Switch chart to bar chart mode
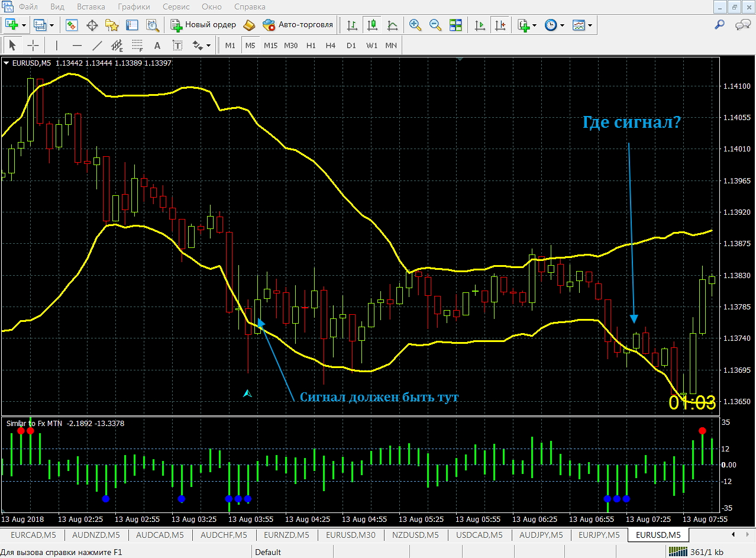 point(353,25)
